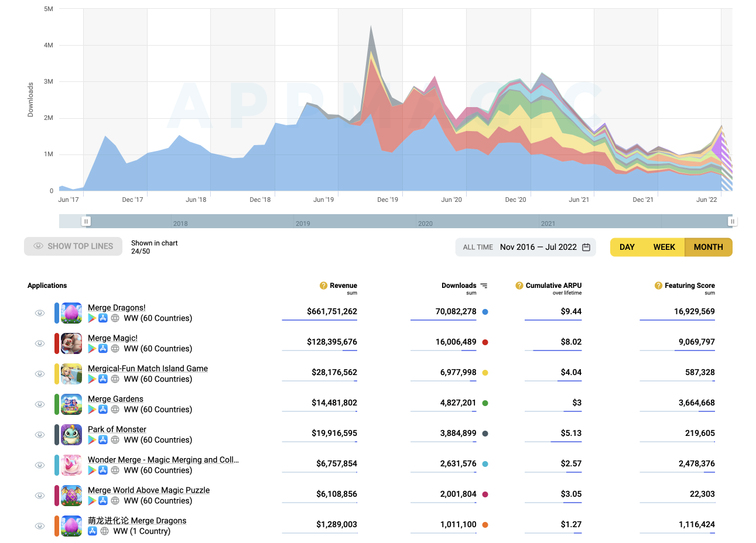Click the Merge Dragons! app icon
The image size is (756, 543).
71,313
